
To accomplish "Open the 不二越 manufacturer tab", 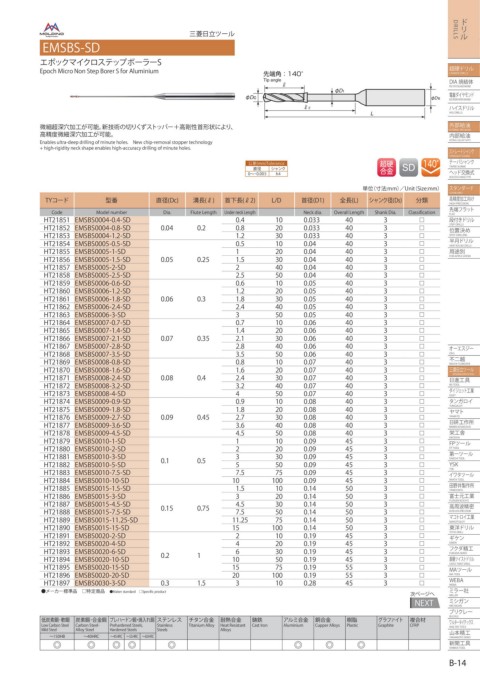I will pos(464,361).
